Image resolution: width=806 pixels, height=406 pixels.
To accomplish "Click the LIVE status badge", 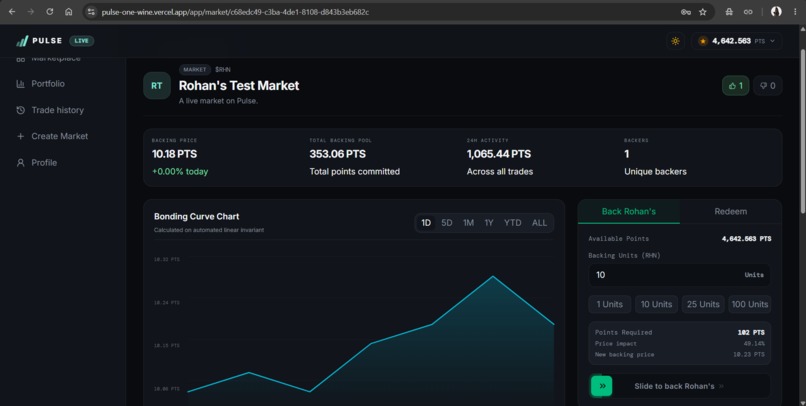I will [81, 41].
